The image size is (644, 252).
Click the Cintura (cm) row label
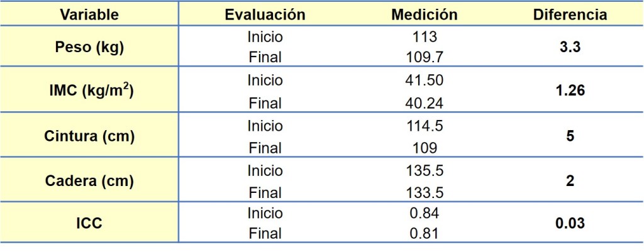tap(89, 136)
